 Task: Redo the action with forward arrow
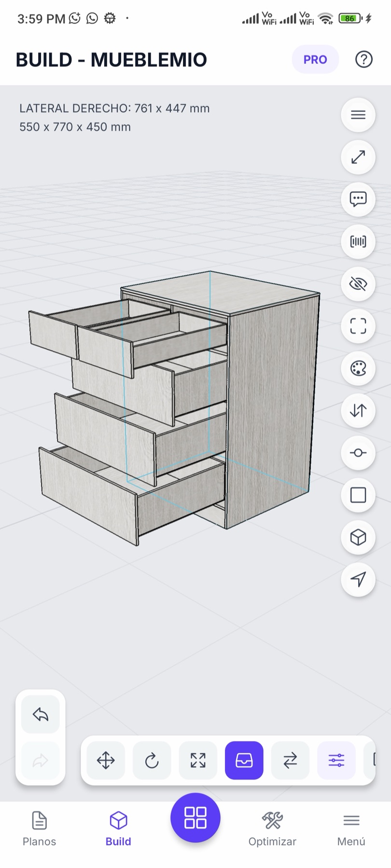click(41, 760)
